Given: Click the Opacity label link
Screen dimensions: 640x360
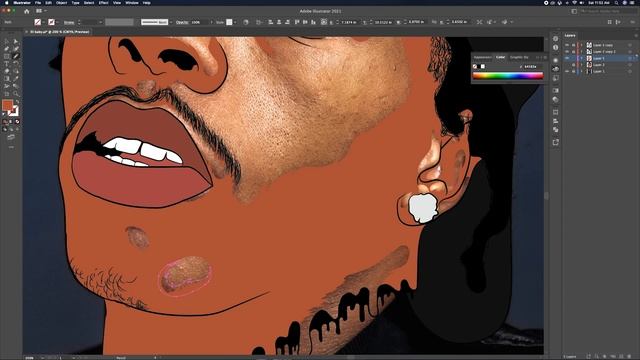Looking at the screenshot, I should tap(182, 22).
